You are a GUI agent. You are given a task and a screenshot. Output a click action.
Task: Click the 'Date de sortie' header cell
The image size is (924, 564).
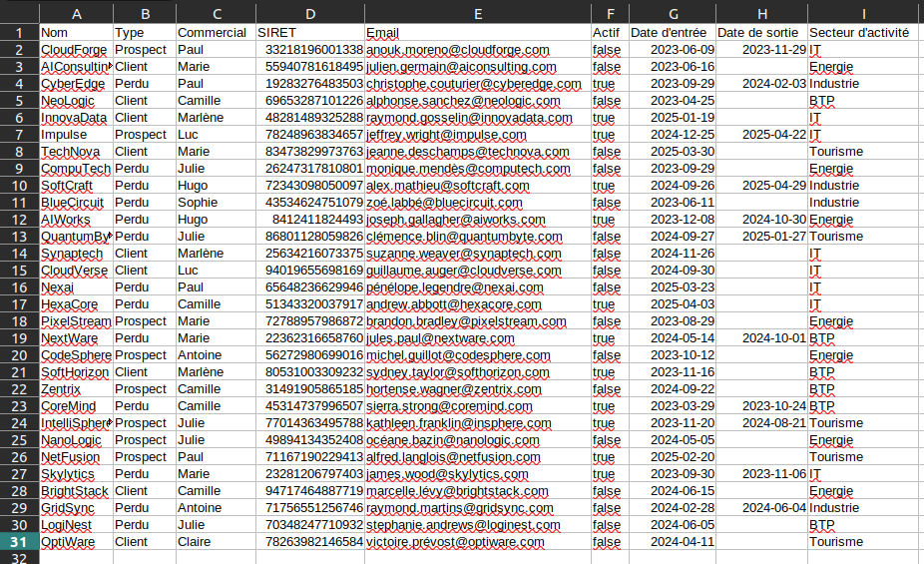click(762, 33)
